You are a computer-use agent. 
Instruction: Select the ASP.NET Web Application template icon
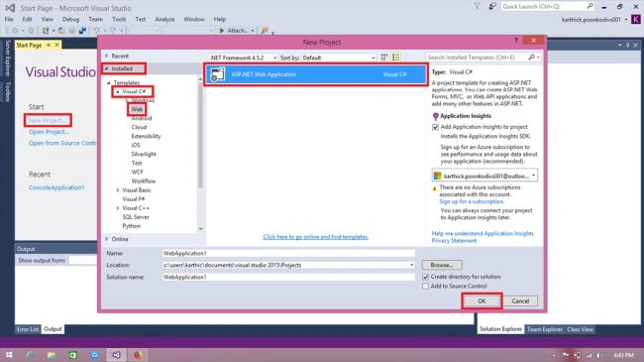[218, 74]
